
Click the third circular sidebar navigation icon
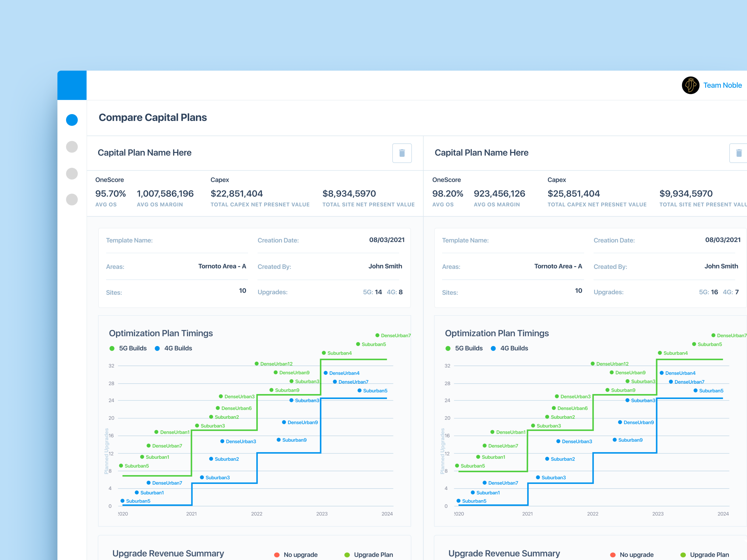coord(72,174)
